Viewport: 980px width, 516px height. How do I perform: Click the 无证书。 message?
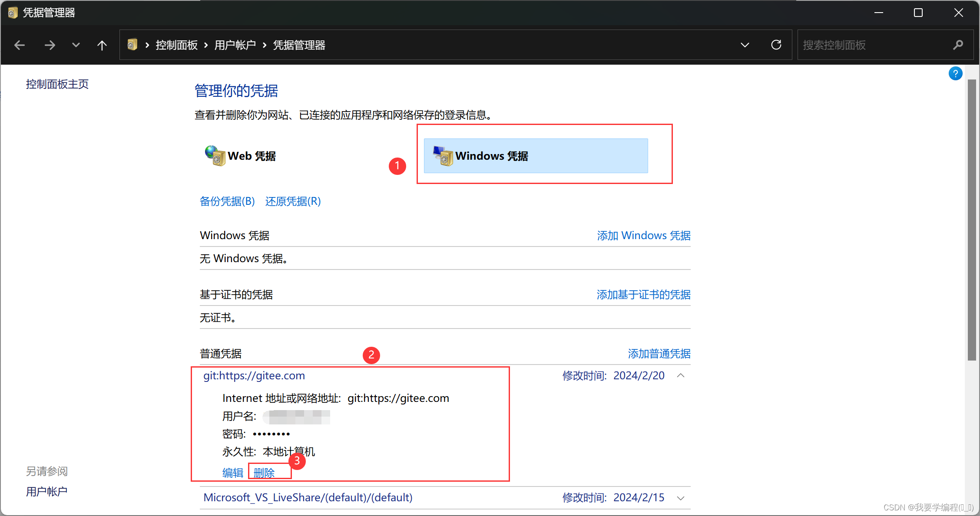pos(218,318)
